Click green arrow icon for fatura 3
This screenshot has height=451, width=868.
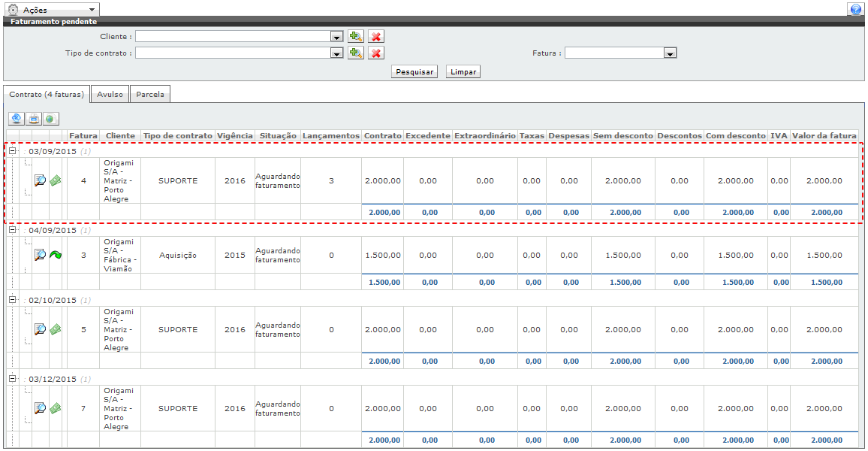pos(56,255)
